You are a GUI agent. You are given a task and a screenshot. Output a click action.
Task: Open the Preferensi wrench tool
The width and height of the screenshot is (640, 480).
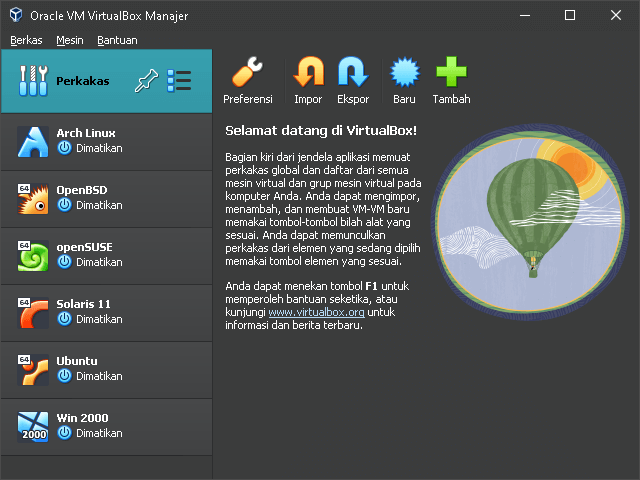pos(247,73)
